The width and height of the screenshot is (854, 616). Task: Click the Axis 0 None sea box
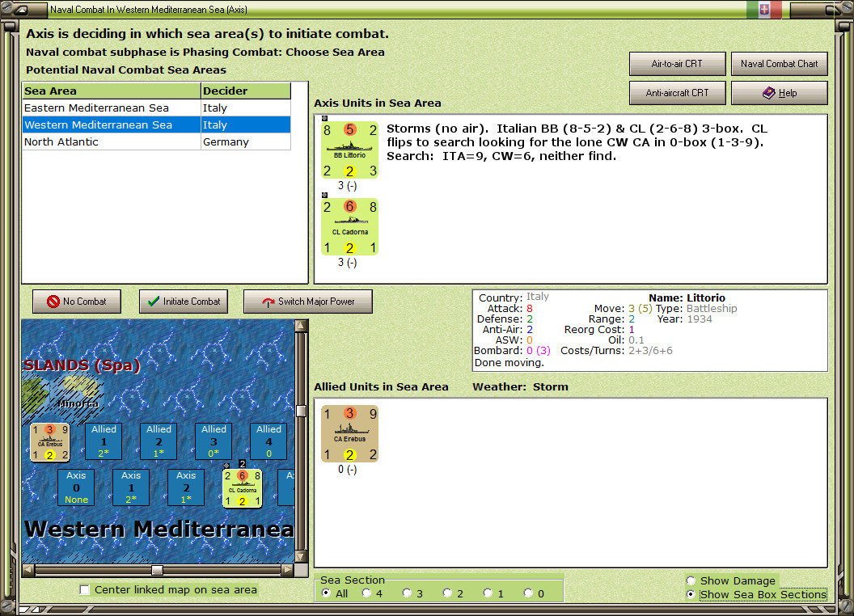(76, 487)
